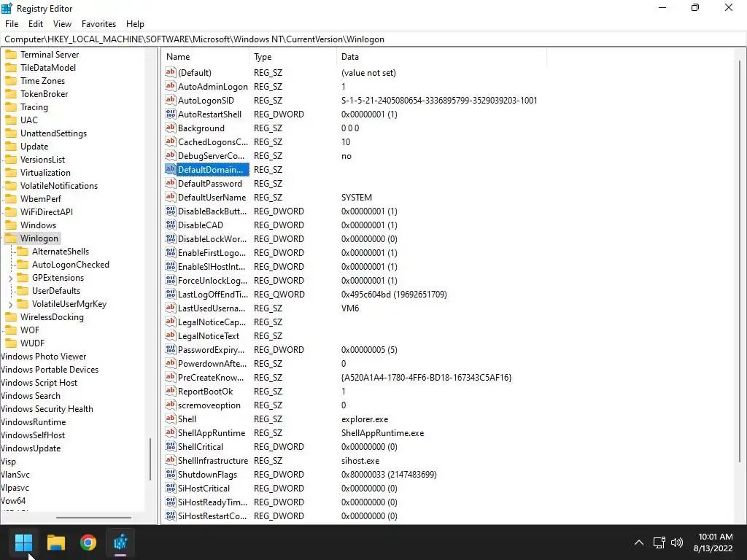Image resolution: width=747 pixels, height=560 pixels.
Task: Select the scremoveoption value
Action: (209, 405)
